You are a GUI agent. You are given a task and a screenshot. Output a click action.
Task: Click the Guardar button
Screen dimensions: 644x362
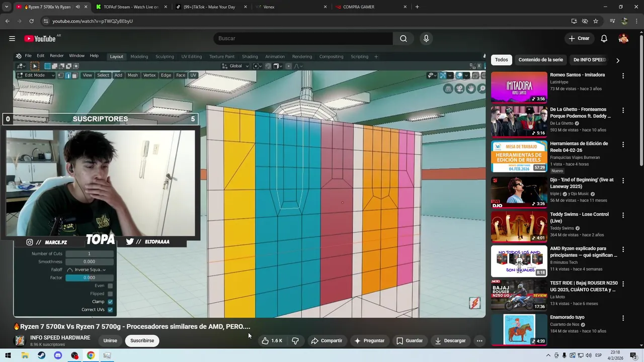coord(409,341)
